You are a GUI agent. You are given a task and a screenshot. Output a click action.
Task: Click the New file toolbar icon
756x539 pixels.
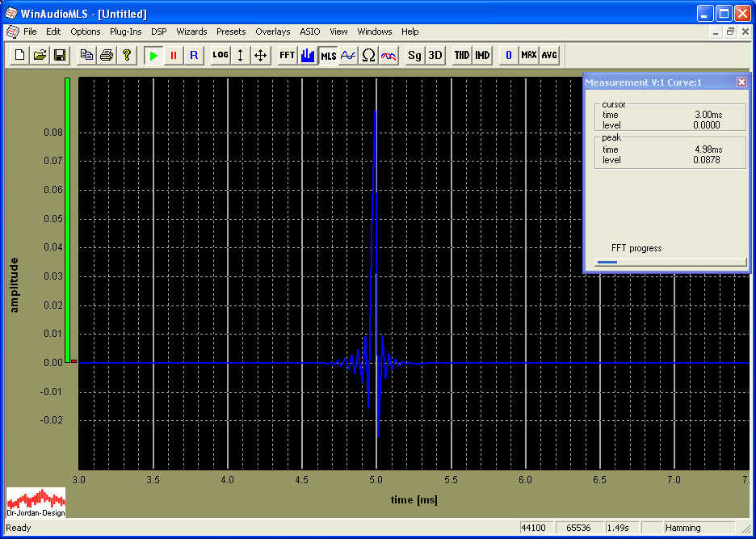(x=19, y=55)
